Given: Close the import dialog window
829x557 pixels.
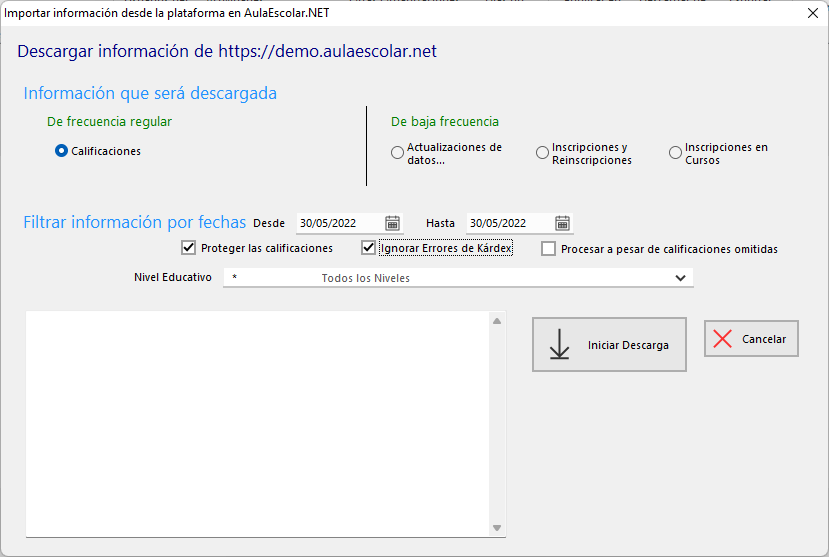Looking at the screenshot, I should [x=812, y=13].
